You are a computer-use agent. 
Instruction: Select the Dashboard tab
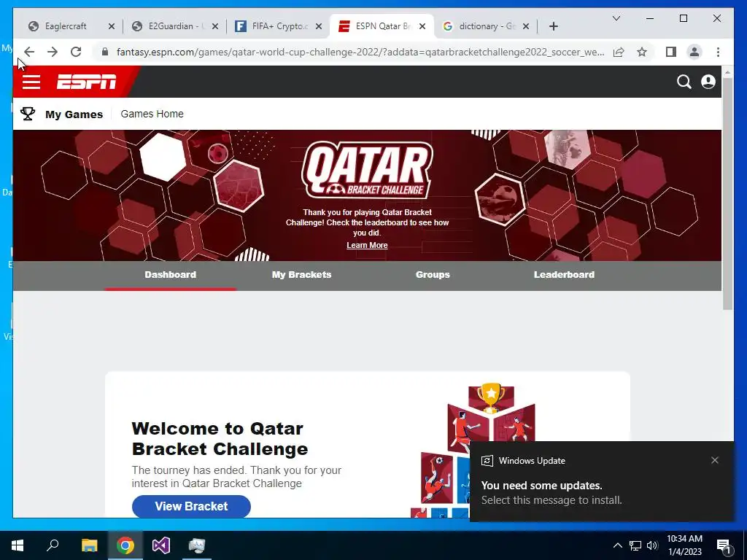pyautogui.click(x=171, y=275)
